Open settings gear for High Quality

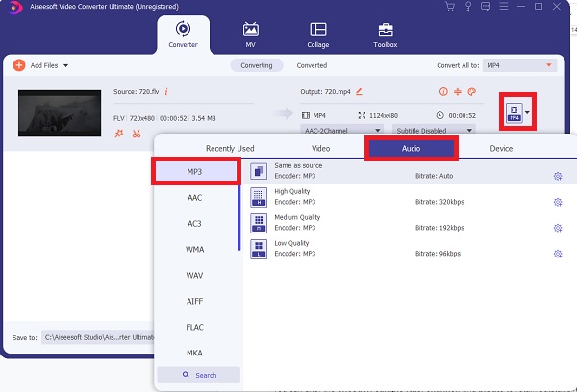[x=558, y=202]
